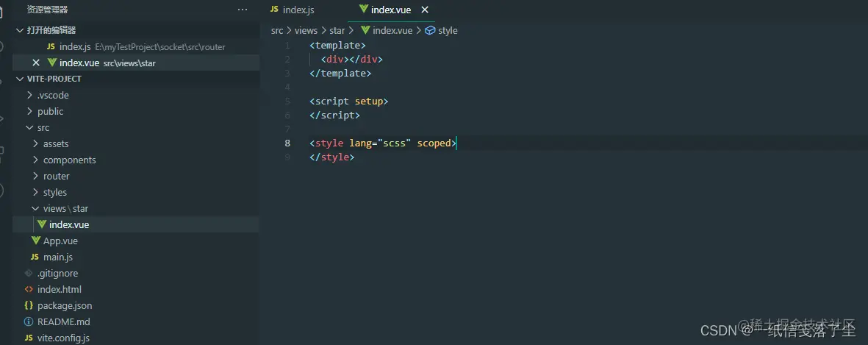Click the style breadcrumb symbol

pyautogui.click(x=448, y=30)
